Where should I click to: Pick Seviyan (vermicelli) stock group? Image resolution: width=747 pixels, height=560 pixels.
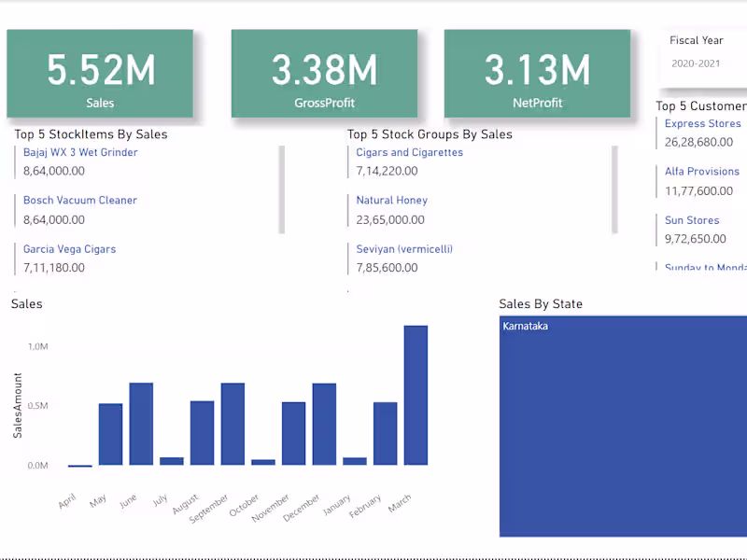402,249
